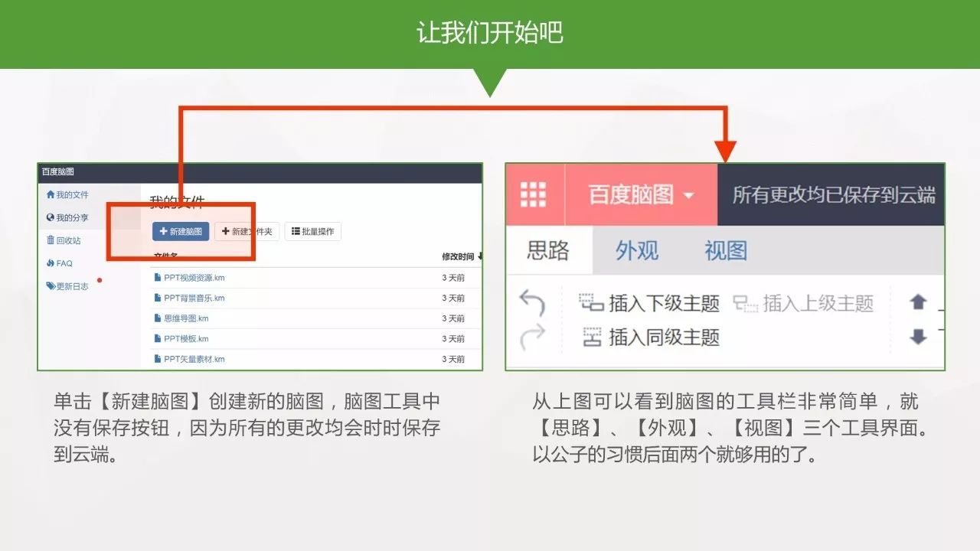Click the 所有更改均已保存到云端 status text
This screenshot has height=551, width=980.
click(x=834, y=195)
